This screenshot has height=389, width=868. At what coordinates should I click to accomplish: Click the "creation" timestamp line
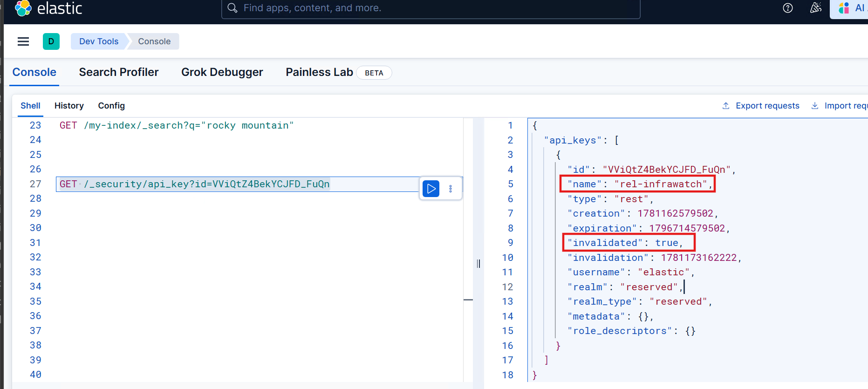tap(643, 213)
